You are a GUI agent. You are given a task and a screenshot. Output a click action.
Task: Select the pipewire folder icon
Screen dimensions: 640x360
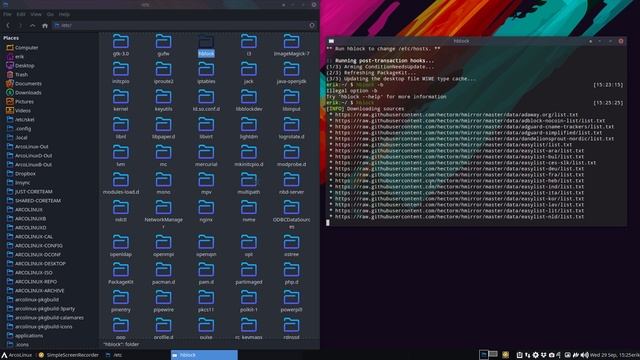163,298
